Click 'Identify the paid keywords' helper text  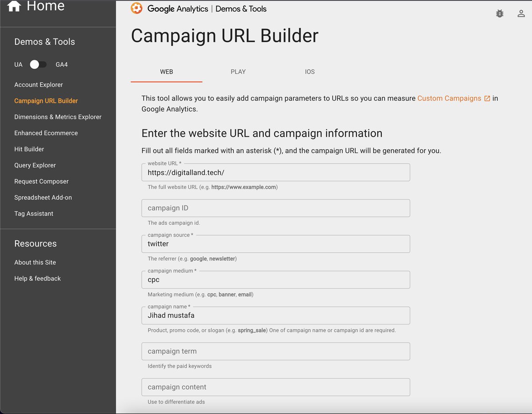pyautogui.click(x=180, y=366)
